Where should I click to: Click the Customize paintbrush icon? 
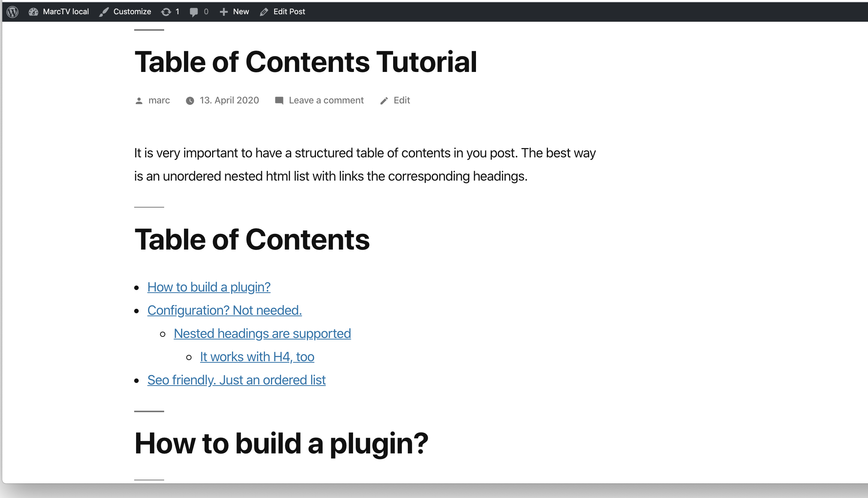tap(104, 12)
